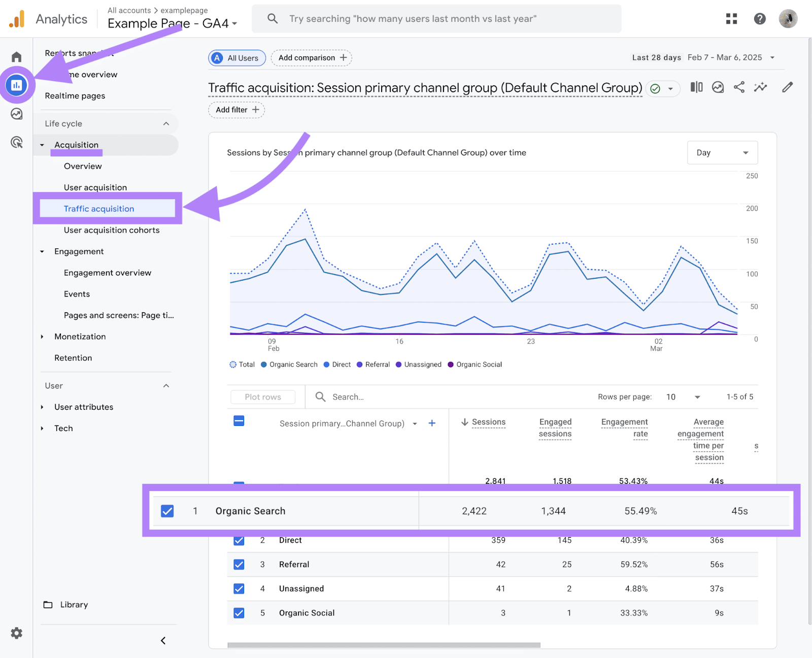This screenshot has height=658, width=812.
Task: Click the compare columns icon
Action: point(696,87)
